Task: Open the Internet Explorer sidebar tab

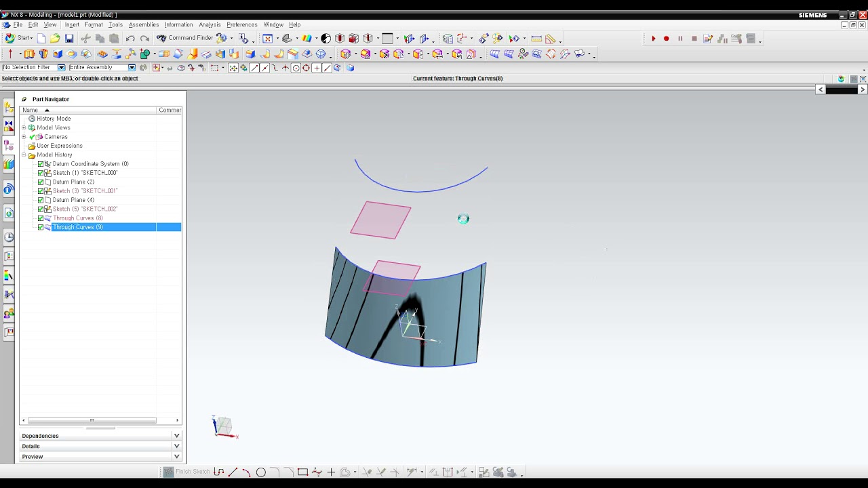Action: click(9, 189)
